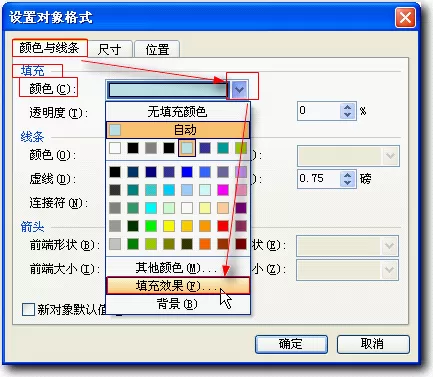Open the 状(E) arrow end shape dropdown

click(x=389, y=246)
